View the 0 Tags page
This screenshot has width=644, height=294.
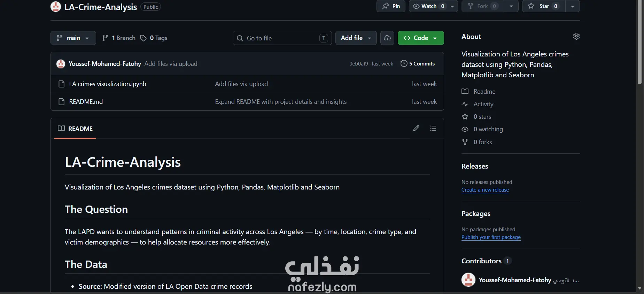[154, 38]
